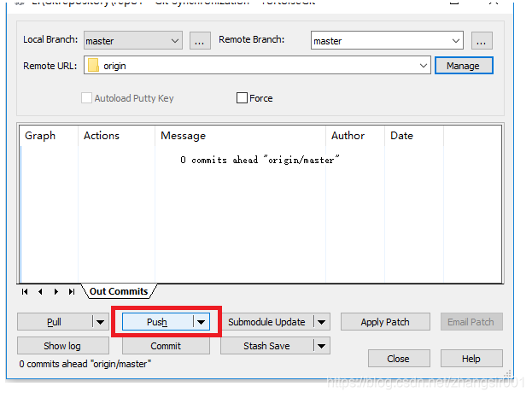
Task: Click the Email Patch button
Action: coord(471,322)
